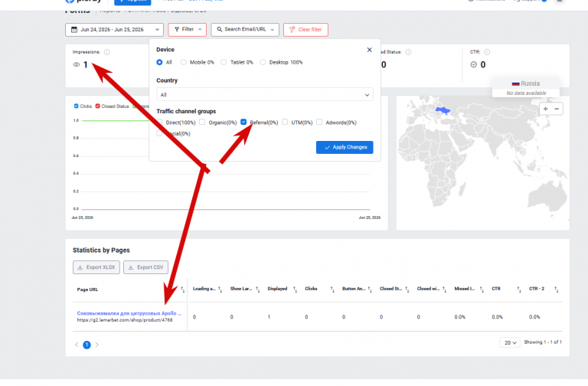Click the Clear filter button

[305, 30]
